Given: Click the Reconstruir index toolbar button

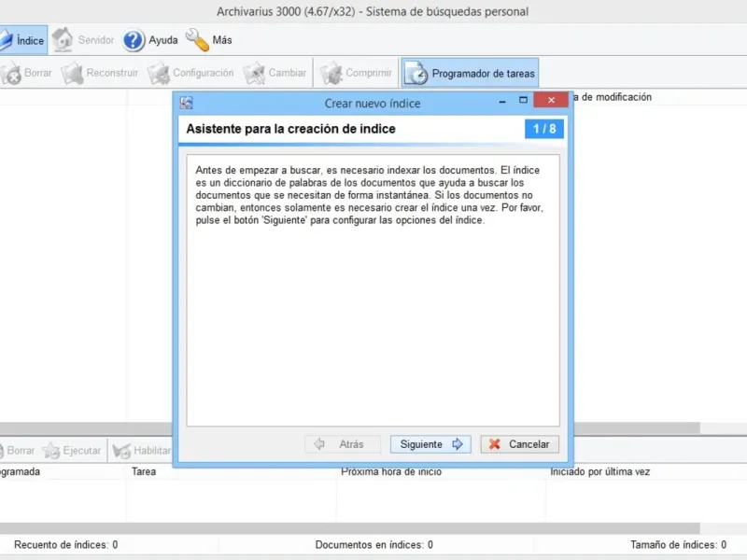Looking at the screenshot, I should point(100,73).
